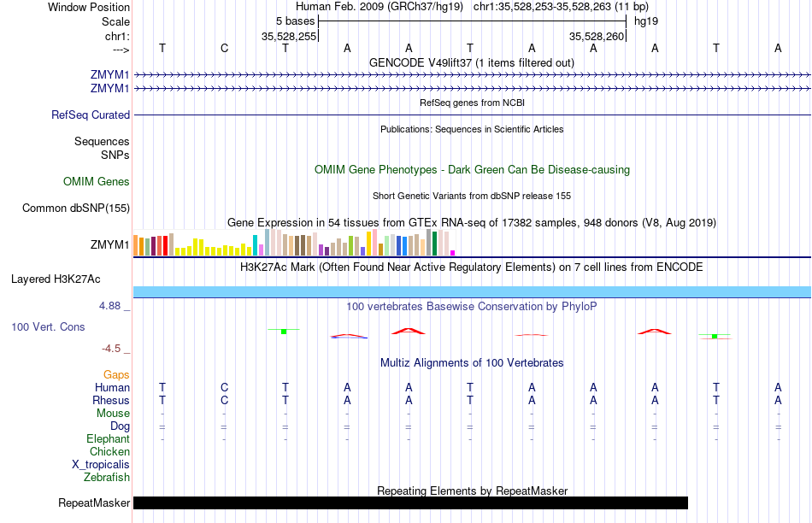Select the Human species label
The height and width of the screenshot is (523, 812).
(112, 387)
